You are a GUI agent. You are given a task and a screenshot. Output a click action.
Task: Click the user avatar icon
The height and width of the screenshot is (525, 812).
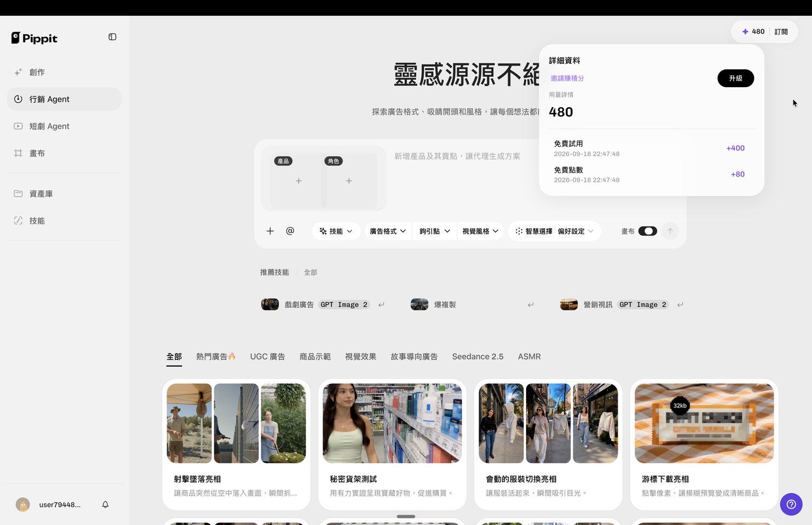pyautogui.click(x=23, y=504)
